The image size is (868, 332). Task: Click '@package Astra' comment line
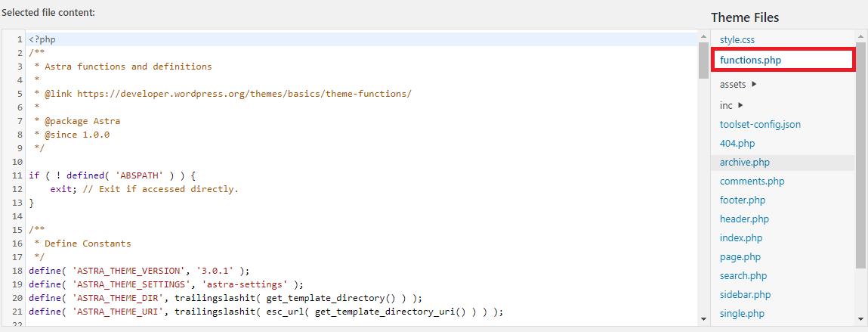point(82,121)
